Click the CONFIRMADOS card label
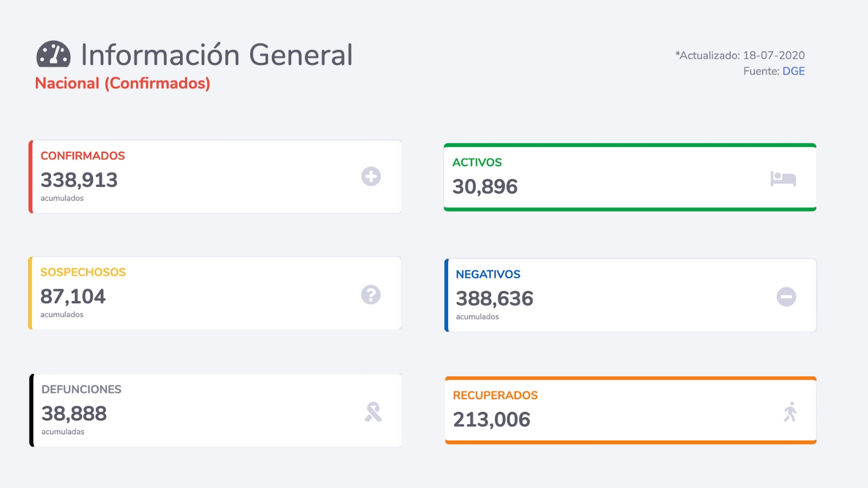 [82, 156]
